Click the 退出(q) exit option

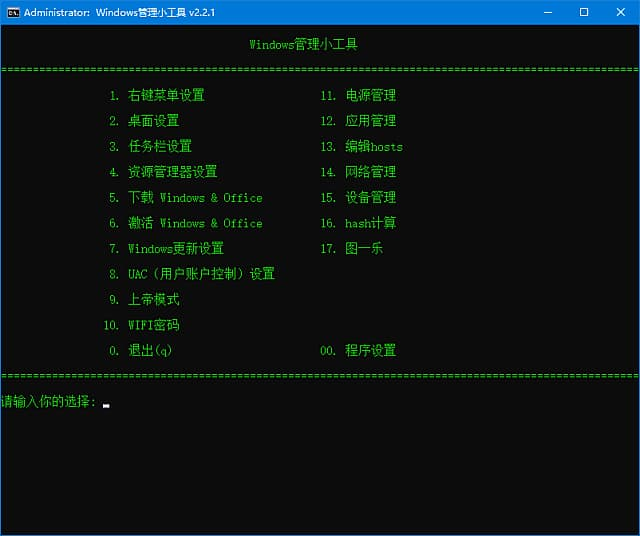[x=153, y=351]
